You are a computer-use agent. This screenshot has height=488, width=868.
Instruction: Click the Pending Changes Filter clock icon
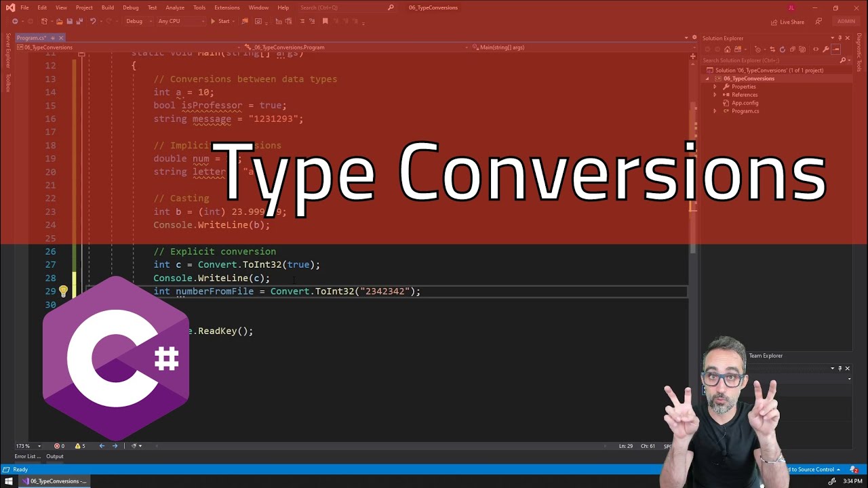(758, 49)
